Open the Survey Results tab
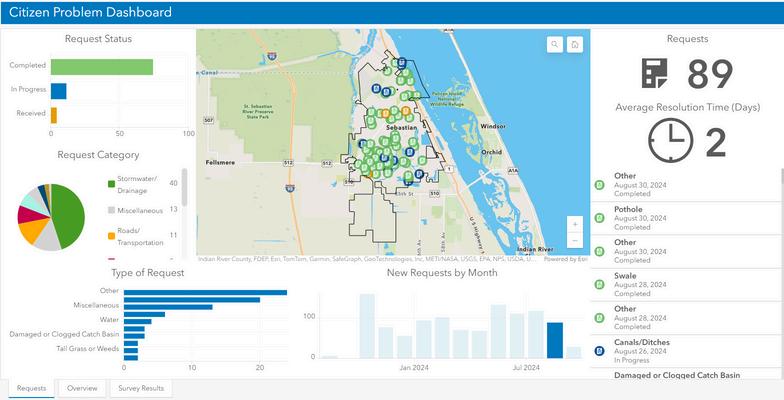 tap(141, 388)
